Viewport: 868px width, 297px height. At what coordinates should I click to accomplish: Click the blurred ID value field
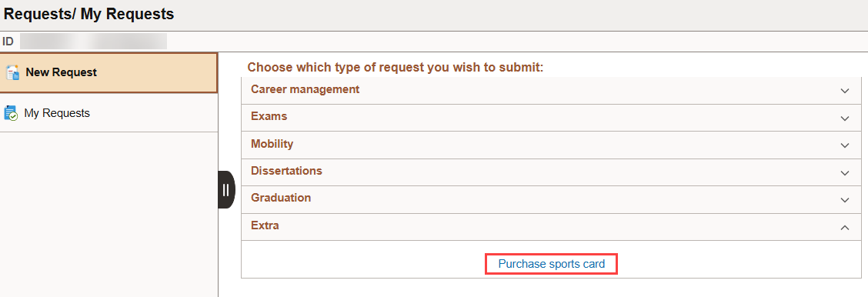[x=93, y=42]
